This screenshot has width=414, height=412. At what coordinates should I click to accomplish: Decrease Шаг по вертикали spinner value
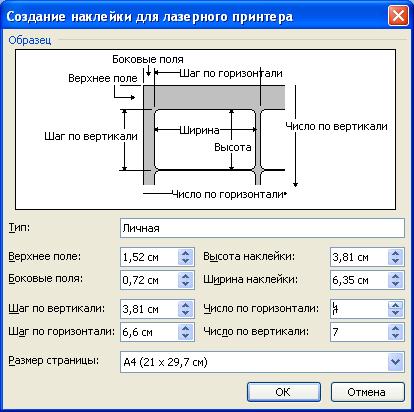click(x=186, y=314)
